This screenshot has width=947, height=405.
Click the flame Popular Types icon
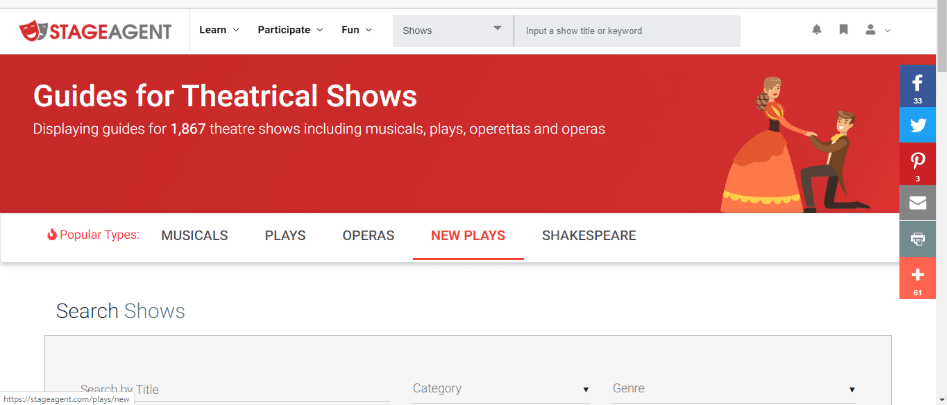click(x=52, y=235)
